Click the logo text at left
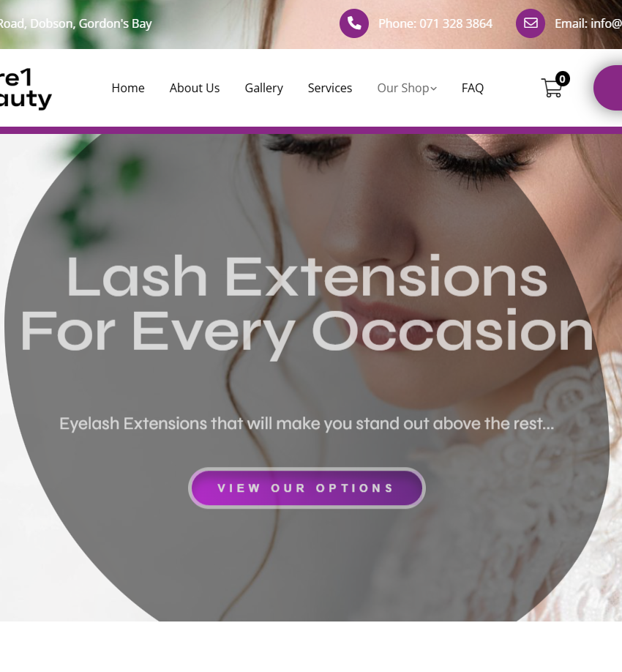The width and height of the screenshot is (622, 672). [x=25, y=89]
